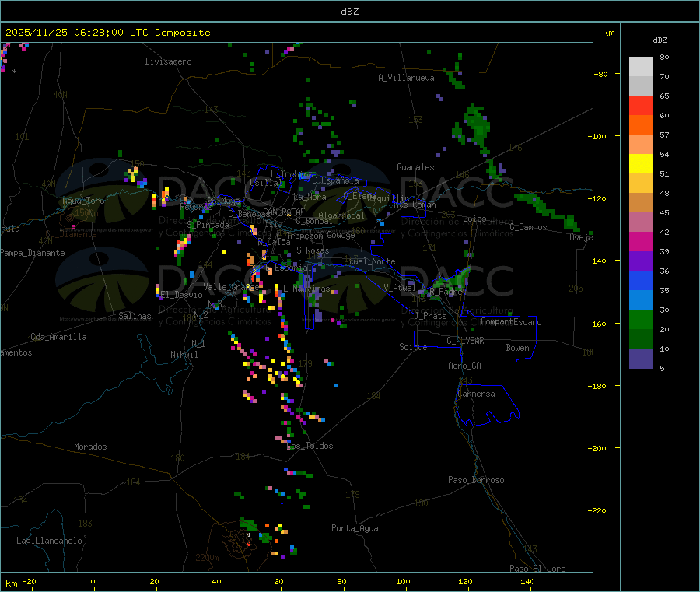Click the CompantEscard map label
Viewport: 700px width, 592px height.
pyautogui.click(x=512, y=322)
